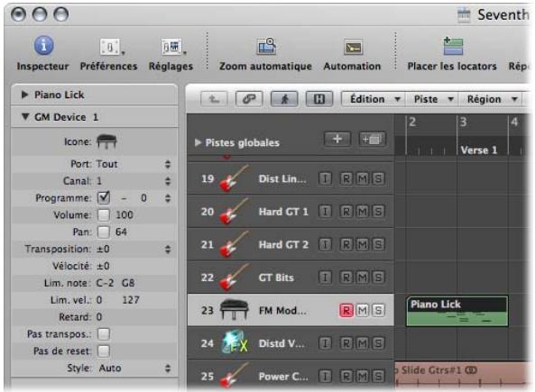
Task: Toggle the Automation view icon
Action: pyautogui.click(x=353, y=48)
